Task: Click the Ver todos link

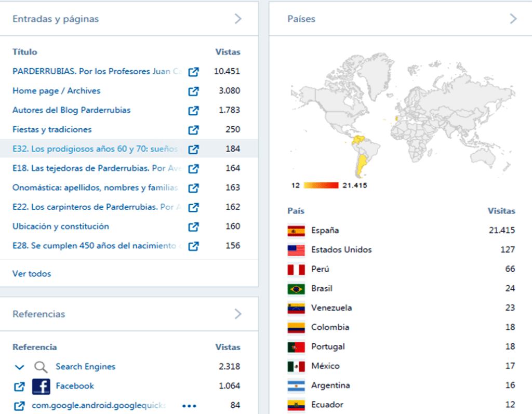Action: tap(32, 274)
